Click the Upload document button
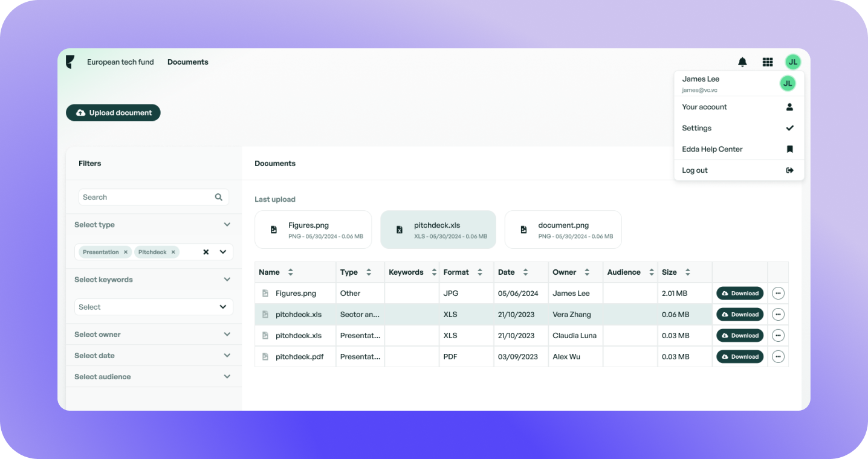This screenshot has height=459, width=868. tap(113, 113)
